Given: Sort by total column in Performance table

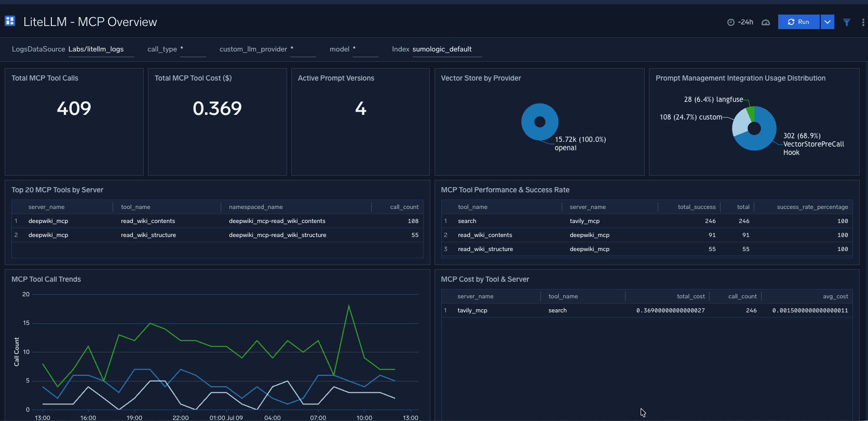Looking at the screenshot, I should 743,207.
